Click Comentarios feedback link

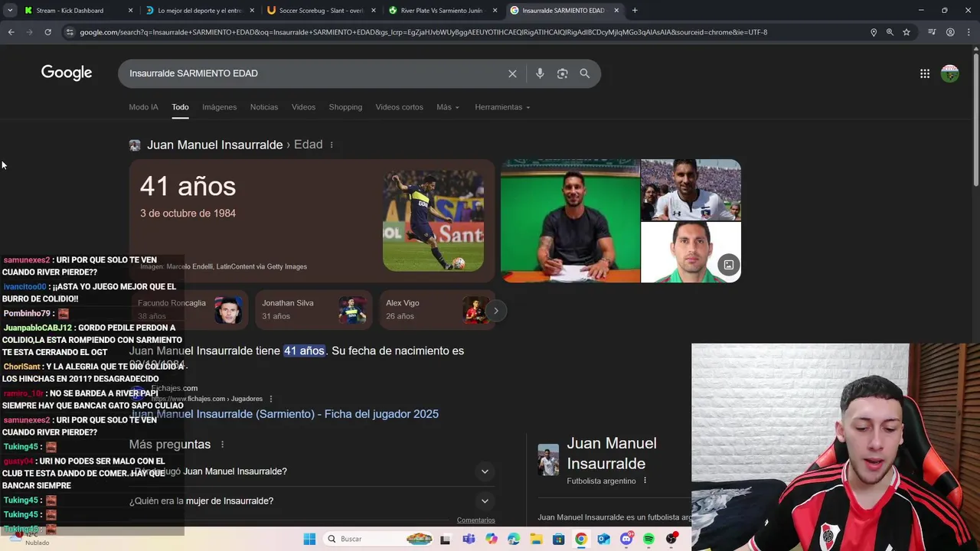click(x=476, y=520)
